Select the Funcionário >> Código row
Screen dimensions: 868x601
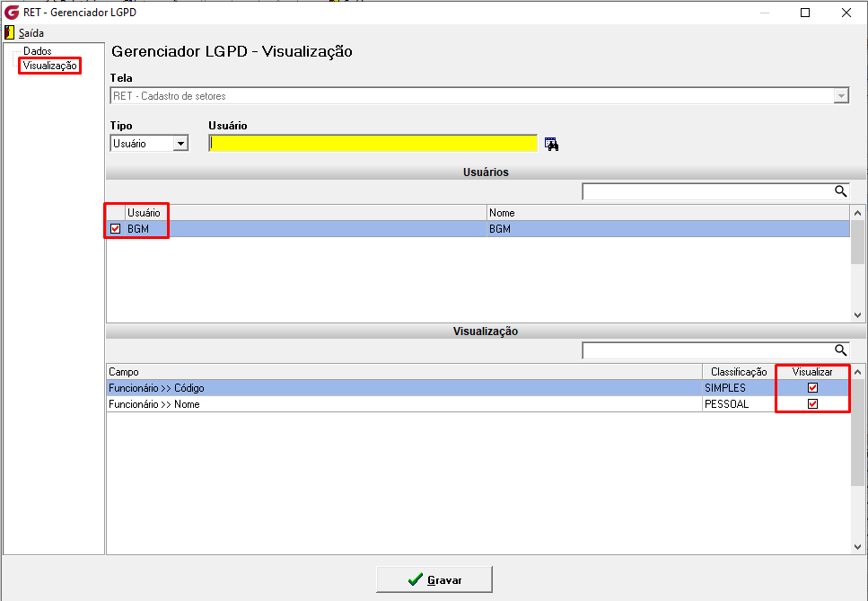pos(478,388)
